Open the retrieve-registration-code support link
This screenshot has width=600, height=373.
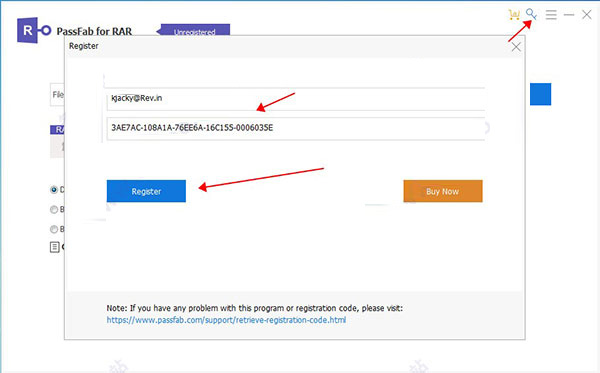[226, 320]
